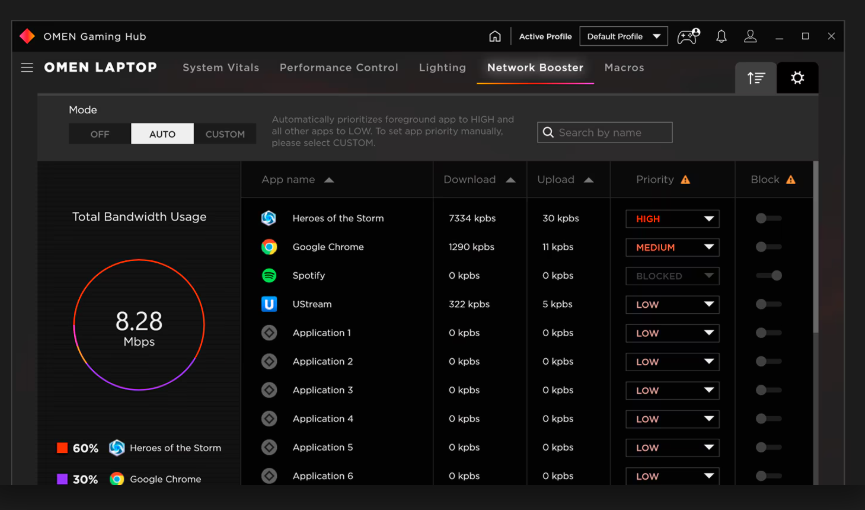This screenshot has width=865, height=510.
Task: Switch to System Vitals tab
Action: click(221, 67)
